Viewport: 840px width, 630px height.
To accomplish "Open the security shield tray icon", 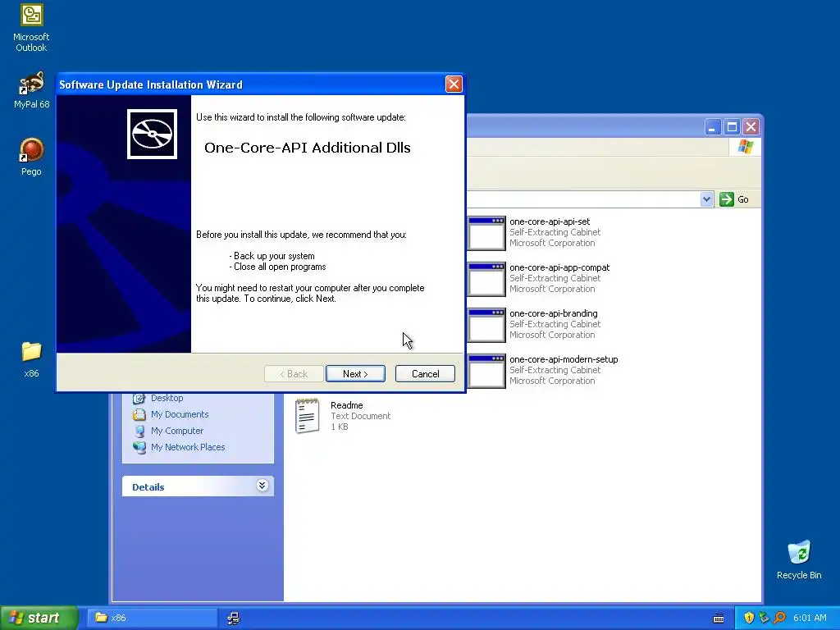I will coord(749,619).
